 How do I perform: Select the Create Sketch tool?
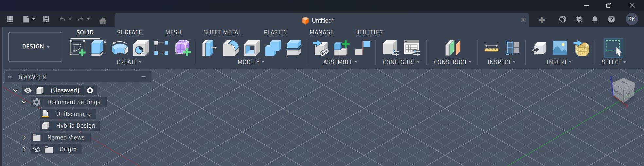[78, 48]
